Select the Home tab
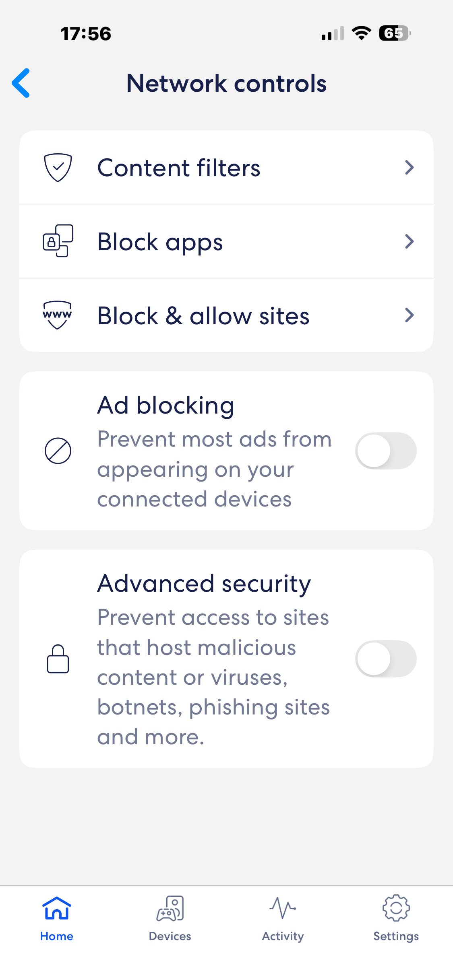The width and height of the screenshot is (453, 980). (57, 918)
